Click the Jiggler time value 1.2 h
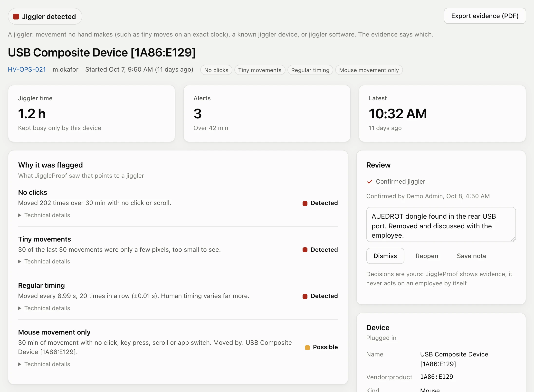 [x=32, y=114]
